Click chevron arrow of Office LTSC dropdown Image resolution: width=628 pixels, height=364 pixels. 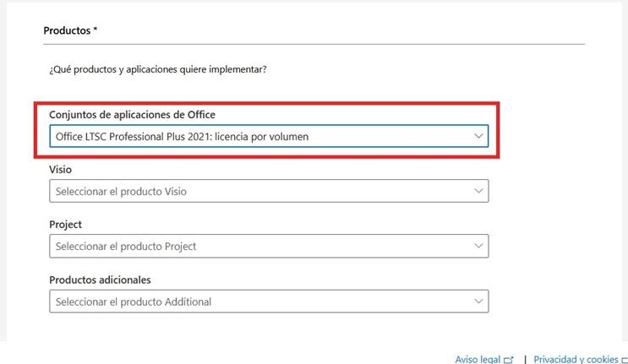point(478,136)
